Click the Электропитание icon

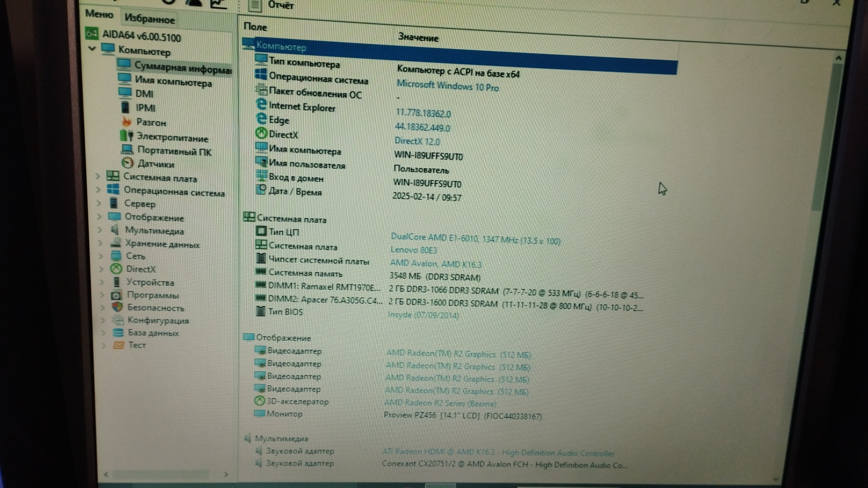[126, 136]
